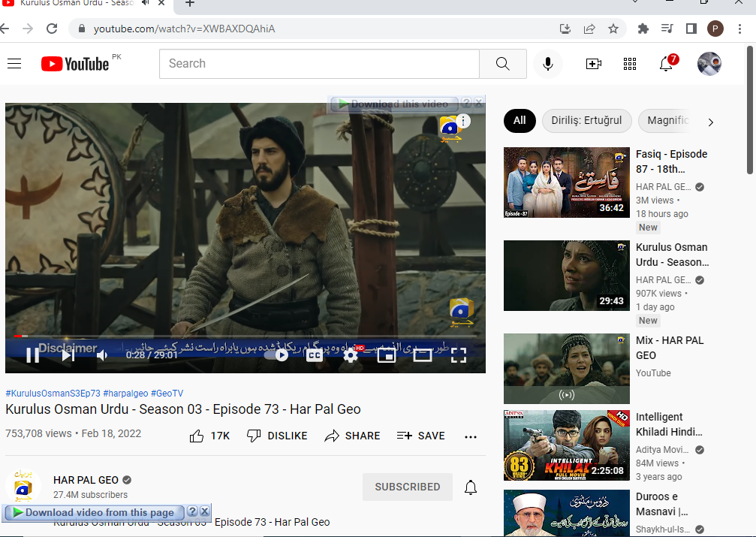Open the Chrome three-dot menu
This screenshot has height=537, width=756.
pos(739,29)
